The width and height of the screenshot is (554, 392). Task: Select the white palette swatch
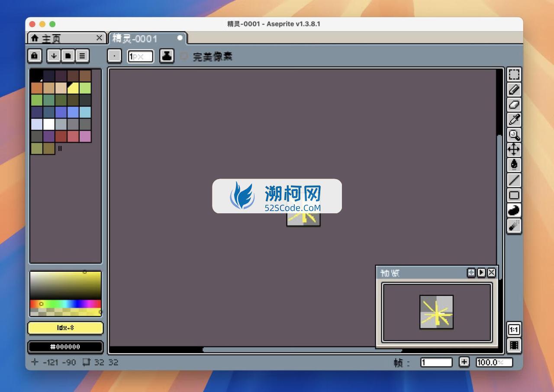[x=49, y=124]
